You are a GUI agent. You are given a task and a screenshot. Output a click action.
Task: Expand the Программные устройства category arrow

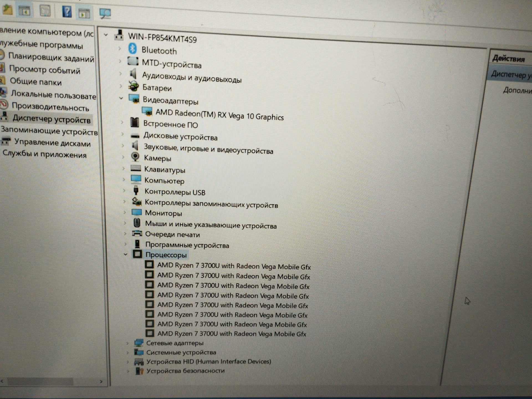tap(126, 244)
